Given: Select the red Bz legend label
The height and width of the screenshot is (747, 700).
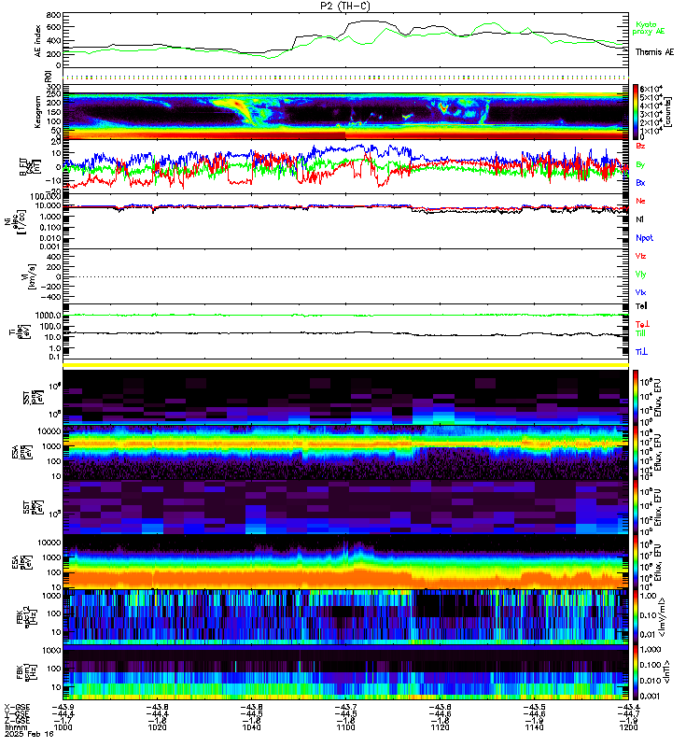Looking at the screenshot, I should pos(640,146).
